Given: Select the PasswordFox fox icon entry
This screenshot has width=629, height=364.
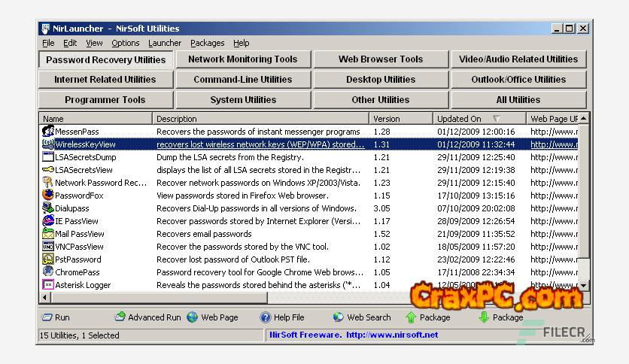Looking at the screenshot, I should click(48, 196).
